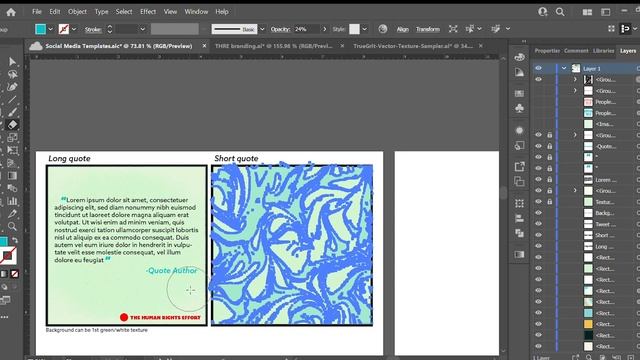This screenshot has height=360, width=640.
Task: Click the Transform button in control bar
Action: click(x=428, y=29)
